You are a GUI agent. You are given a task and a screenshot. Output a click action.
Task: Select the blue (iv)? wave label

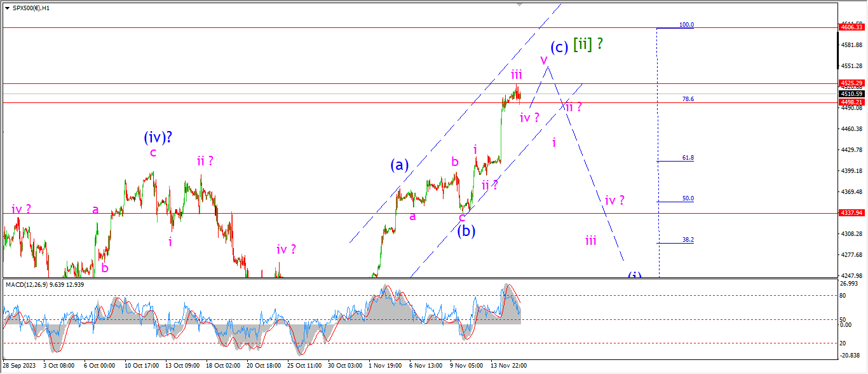[159, 135]
